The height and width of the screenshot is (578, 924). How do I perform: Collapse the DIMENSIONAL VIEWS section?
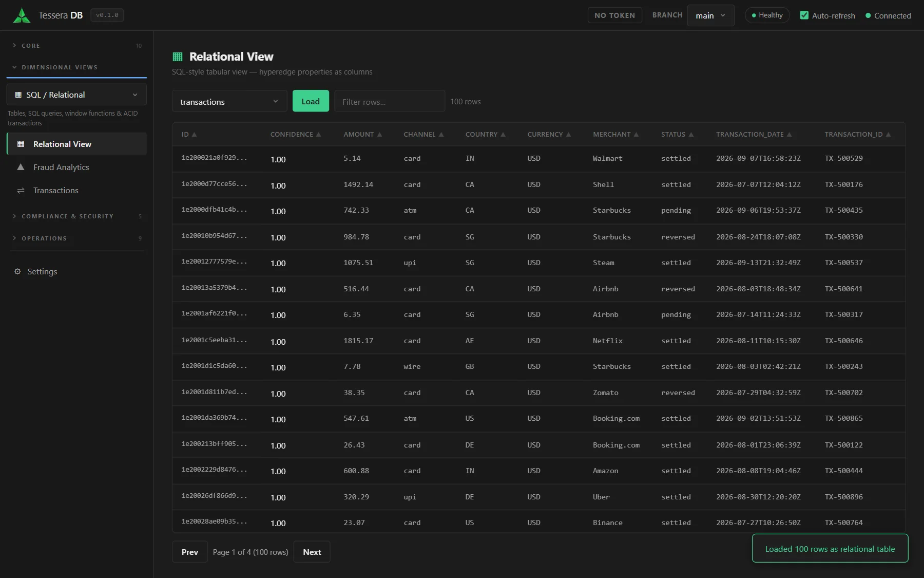click(77, 67)
